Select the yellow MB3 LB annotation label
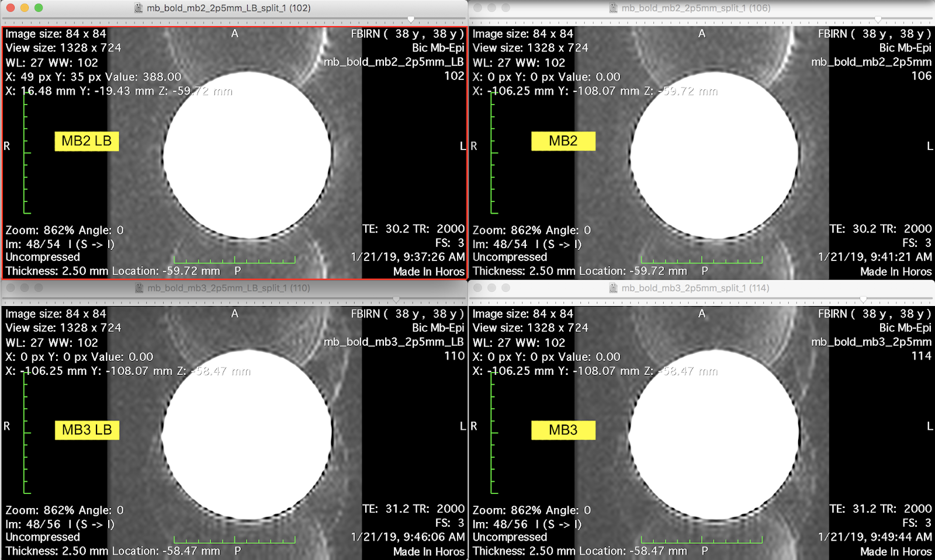The height and width of the screenshot is (560, 935). coord(87,431)
